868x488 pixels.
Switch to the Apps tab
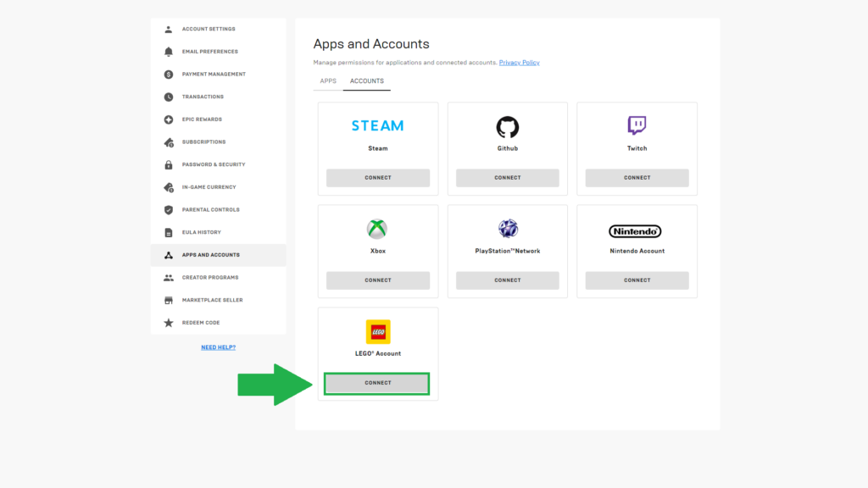coord(328,81)
